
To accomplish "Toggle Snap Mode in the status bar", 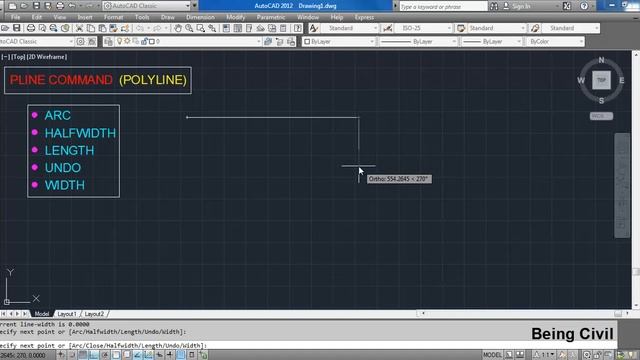I will click(72, 355).
